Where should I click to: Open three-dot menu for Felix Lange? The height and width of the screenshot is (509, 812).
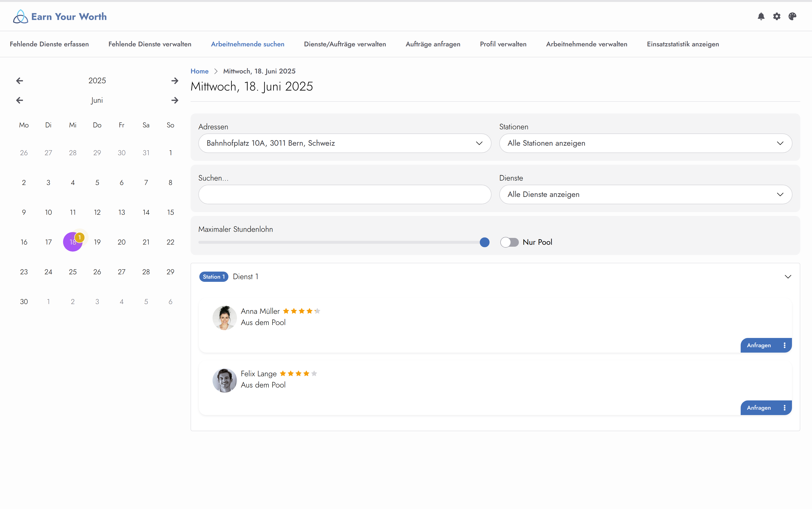coord(784,408)
